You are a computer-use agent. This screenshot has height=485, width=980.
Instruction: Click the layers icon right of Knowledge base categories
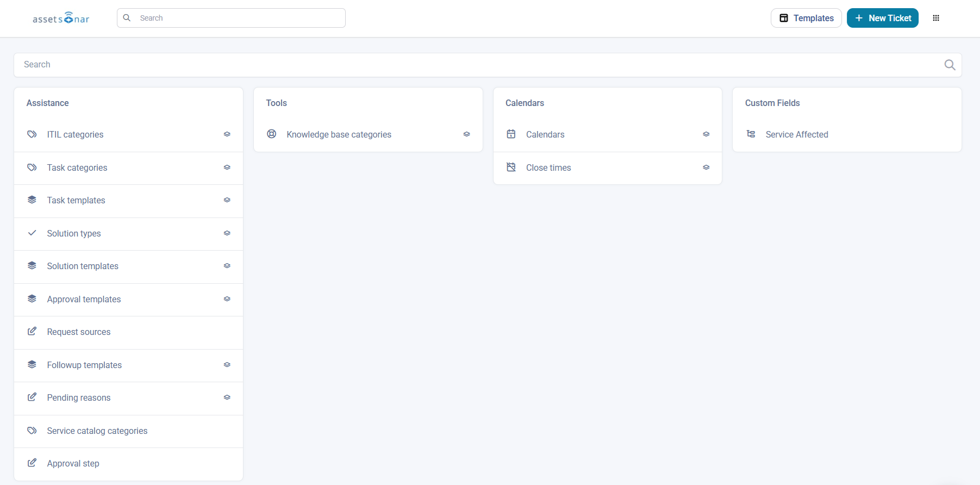[466, 134]
